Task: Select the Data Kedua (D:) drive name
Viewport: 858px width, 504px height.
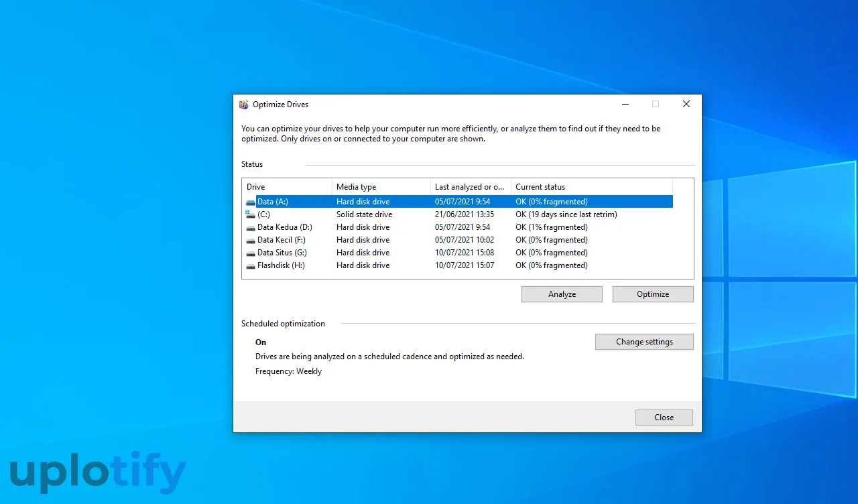Action: (x=285, y=227)
